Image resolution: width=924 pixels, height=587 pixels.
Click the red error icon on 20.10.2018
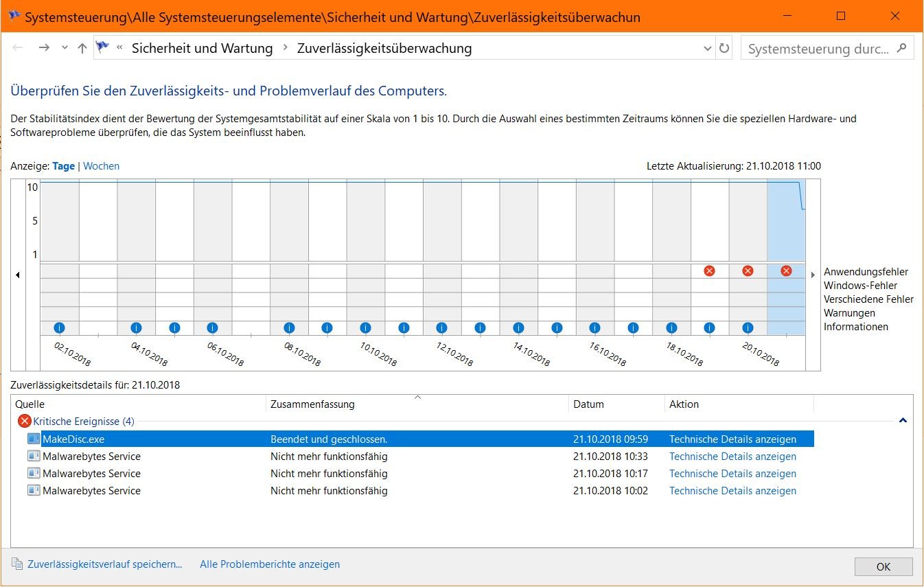point(748,271)
